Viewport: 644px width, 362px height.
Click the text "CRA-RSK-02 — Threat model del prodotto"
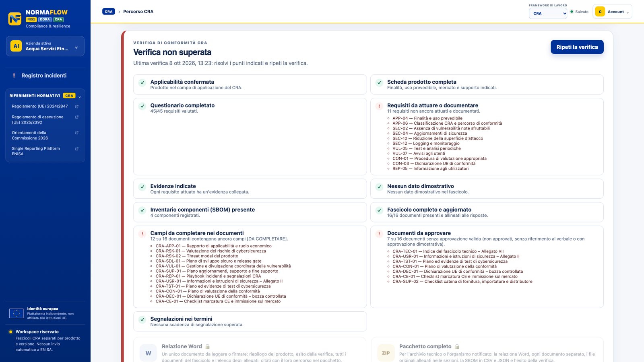(197, 256)
